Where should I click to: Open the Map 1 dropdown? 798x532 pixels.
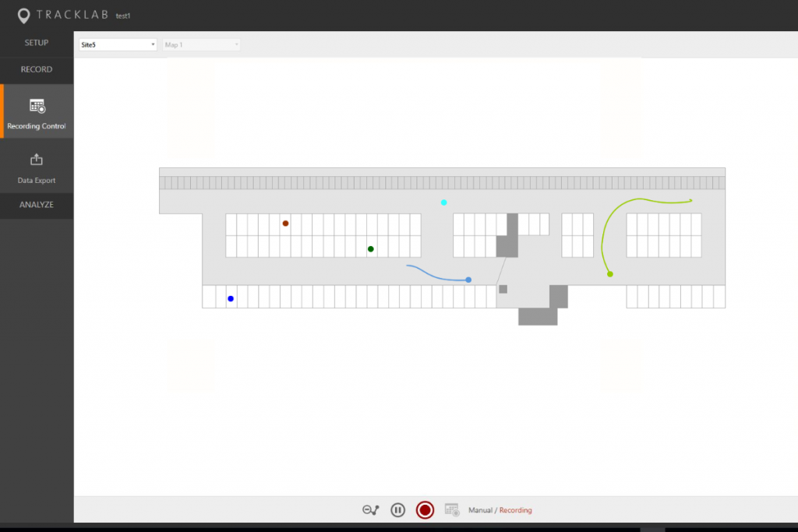tap(201, 44)
